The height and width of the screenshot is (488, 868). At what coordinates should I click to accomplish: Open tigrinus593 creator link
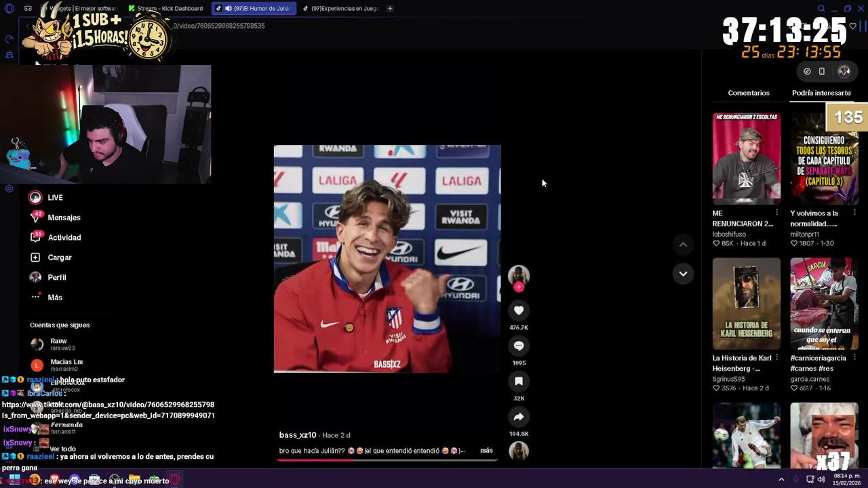728,380
